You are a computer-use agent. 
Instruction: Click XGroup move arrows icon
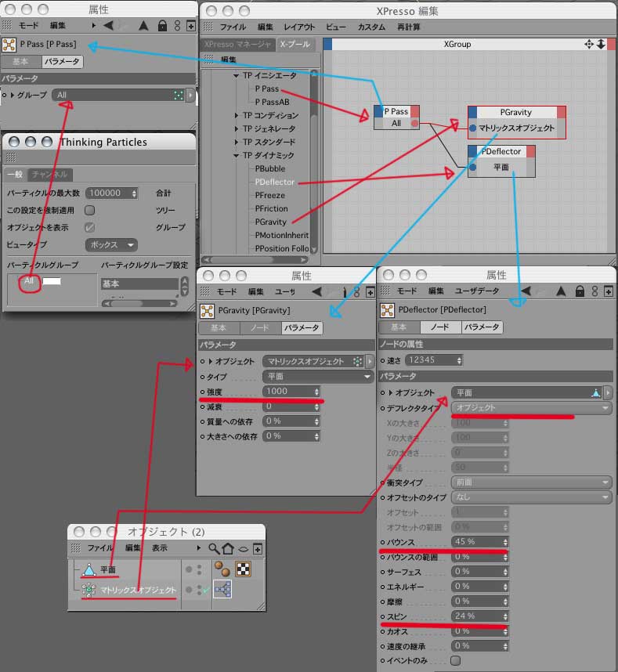[589, 44]
